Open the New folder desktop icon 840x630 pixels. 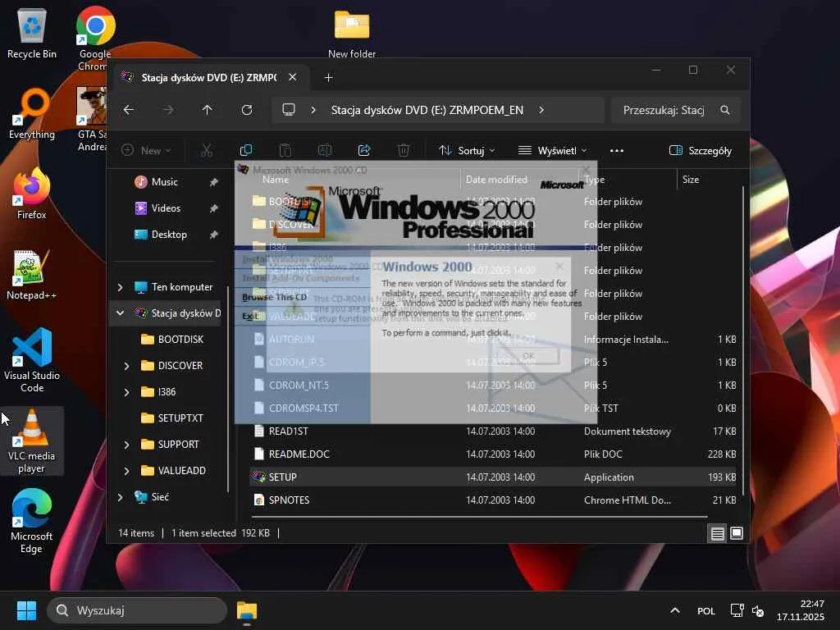click(x=352, y=33)
